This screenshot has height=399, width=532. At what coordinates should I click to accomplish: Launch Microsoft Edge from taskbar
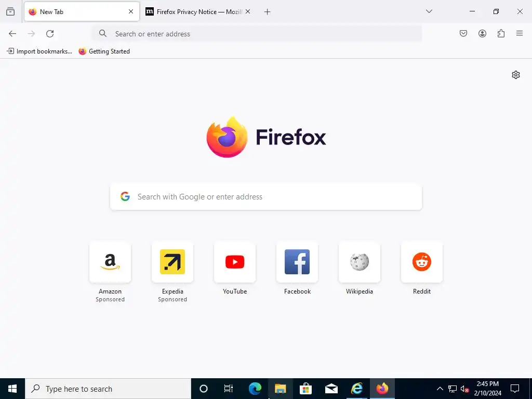pyautogui.click(x=255, y=389)
